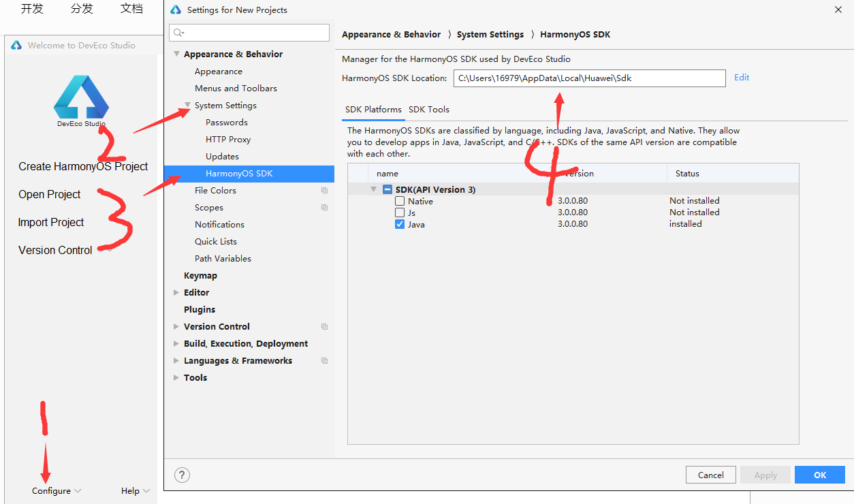Select File Colors settings item
The width and height of the screenshot is (854, 504).
pos(215,191)
